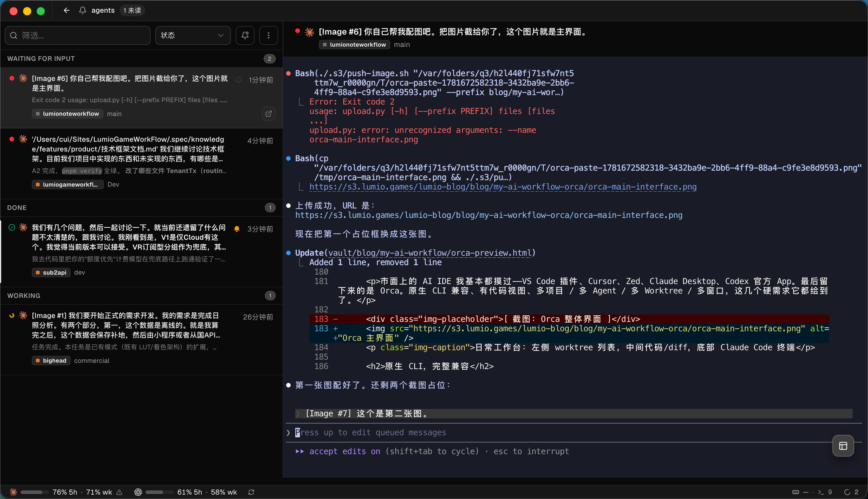This screenshot has height=499, width=868.
Task: Collapse the WAITING FOR INPUT section
Action: tap(141, 58)
